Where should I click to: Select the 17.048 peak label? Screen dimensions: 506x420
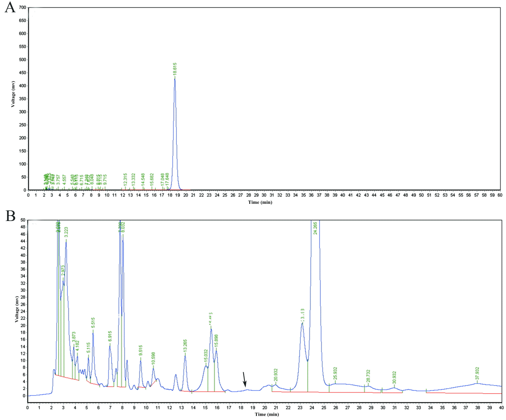tap(163, 179)
